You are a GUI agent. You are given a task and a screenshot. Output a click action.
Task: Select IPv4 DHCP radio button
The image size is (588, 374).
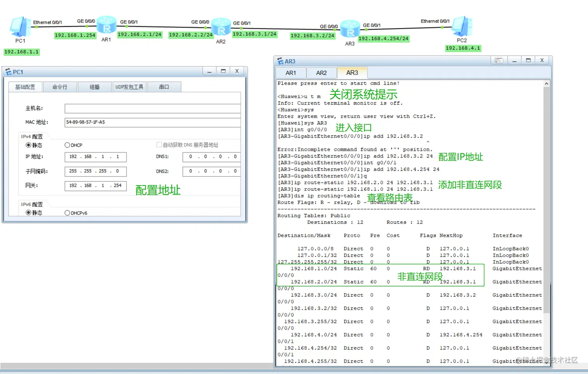point(67,145)
